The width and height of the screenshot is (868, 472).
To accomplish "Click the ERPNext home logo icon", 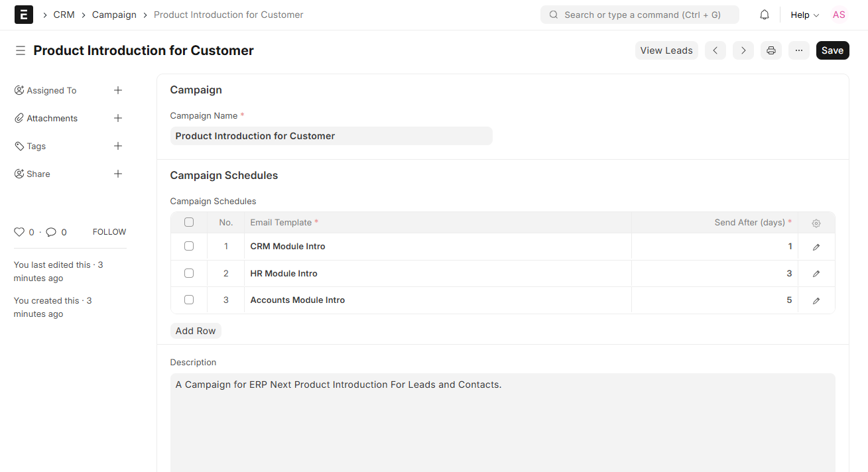I will pos(24,15).
